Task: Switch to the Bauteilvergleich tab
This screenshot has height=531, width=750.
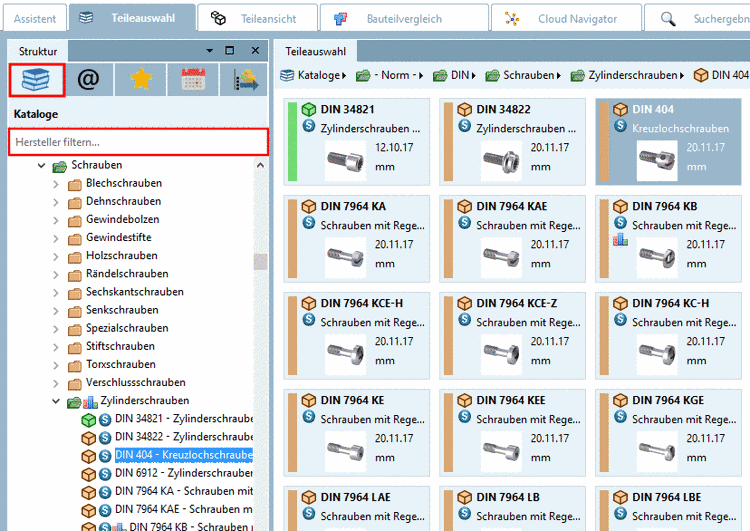Action: pyautogui.click(x=404, y=19)
